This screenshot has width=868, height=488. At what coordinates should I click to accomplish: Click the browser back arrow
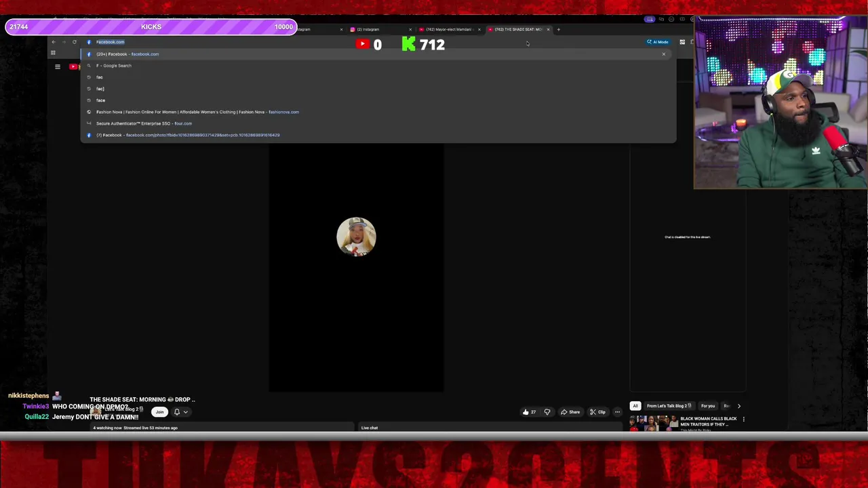pyautogui.click(x=54, y=42)
